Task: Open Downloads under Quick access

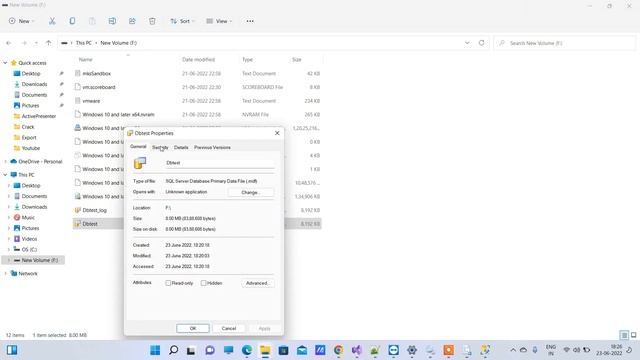Action: tap(34, 84)
